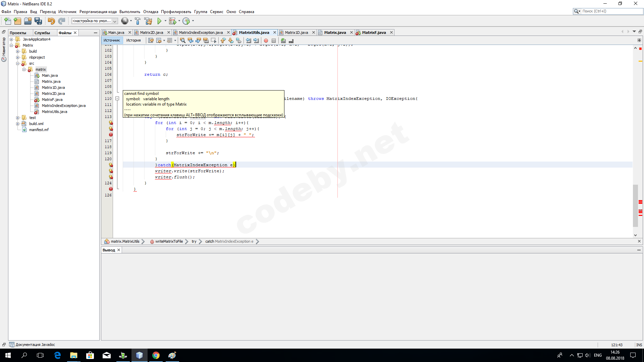Click the red macro recording button
The width and height of the screenshot is (644, 362).
266,41
